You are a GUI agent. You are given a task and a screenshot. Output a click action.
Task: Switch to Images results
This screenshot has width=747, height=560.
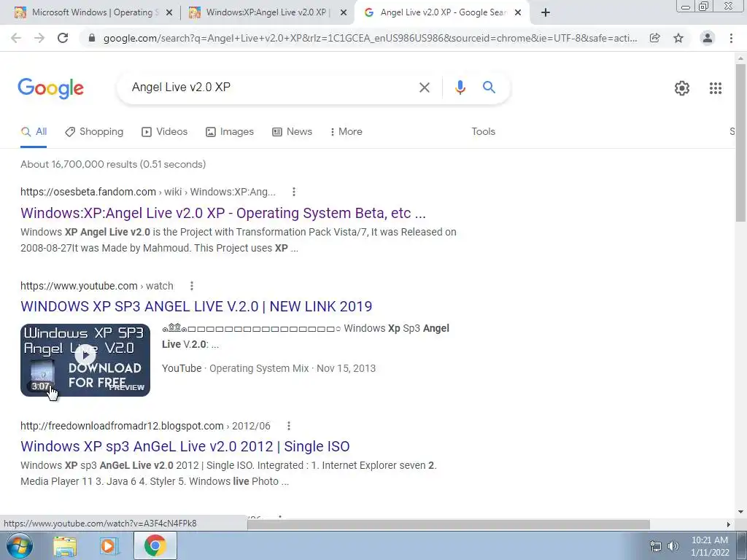tap(230, 132)
